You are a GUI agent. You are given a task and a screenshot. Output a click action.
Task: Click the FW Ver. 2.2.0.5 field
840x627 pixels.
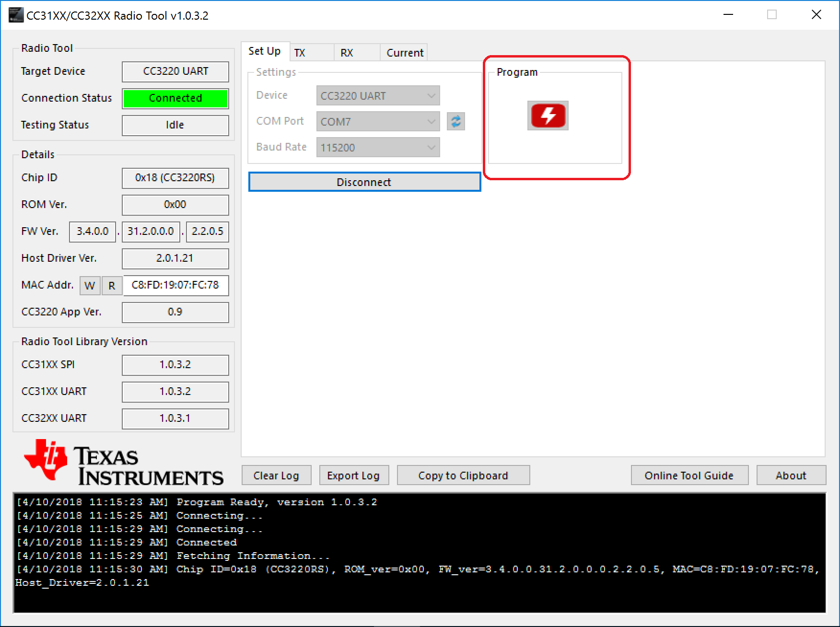[208, 232]
